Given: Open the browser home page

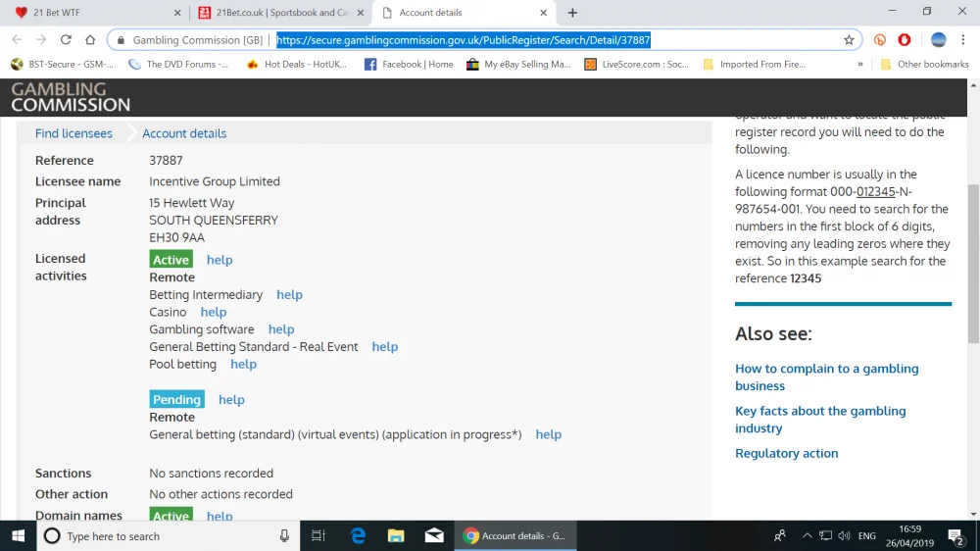Looking at the screenshot, I should tap(90, 39).
